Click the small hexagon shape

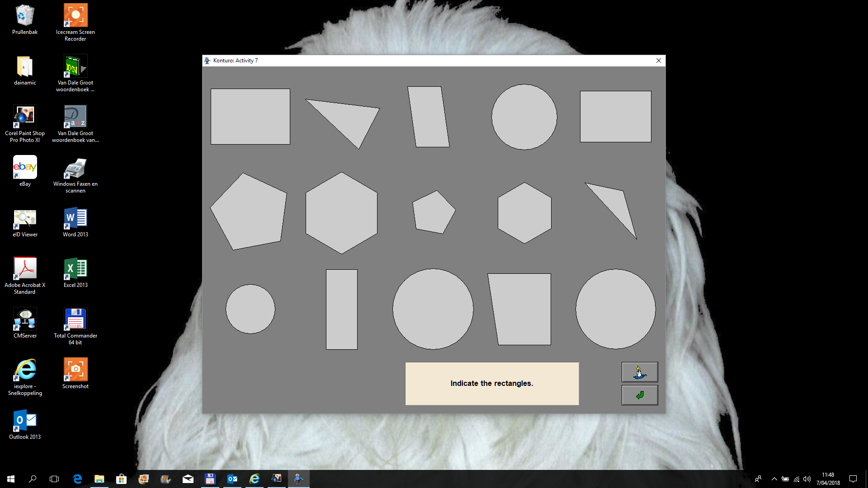point(524,213)
